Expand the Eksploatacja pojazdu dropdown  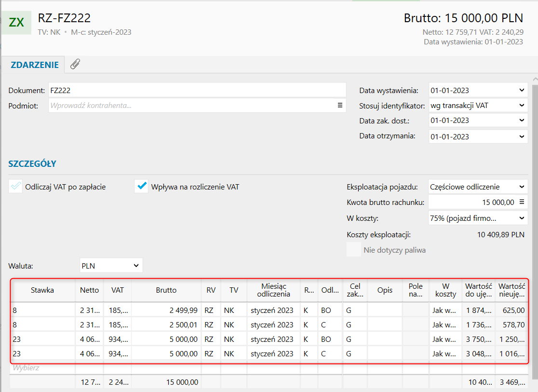tap(521, 187)
